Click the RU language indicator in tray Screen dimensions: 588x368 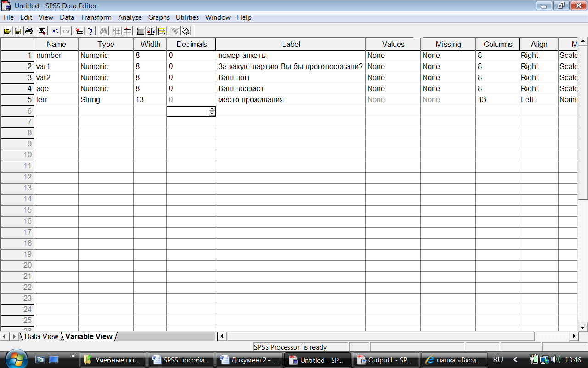coord(498,360)
